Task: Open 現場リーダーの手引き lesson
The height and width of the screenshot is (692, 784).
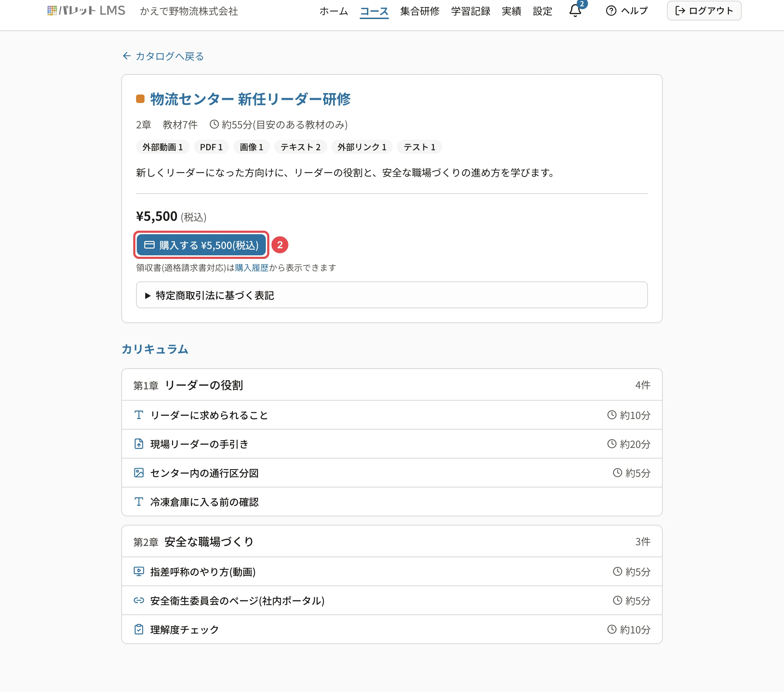Action: tap(392, 444)
